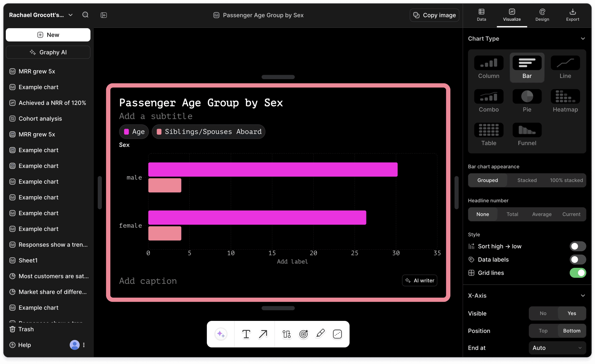Viewport: 595px width, 364px height.
Task: Click the Age legend color swatch
Action: point(127,132)
